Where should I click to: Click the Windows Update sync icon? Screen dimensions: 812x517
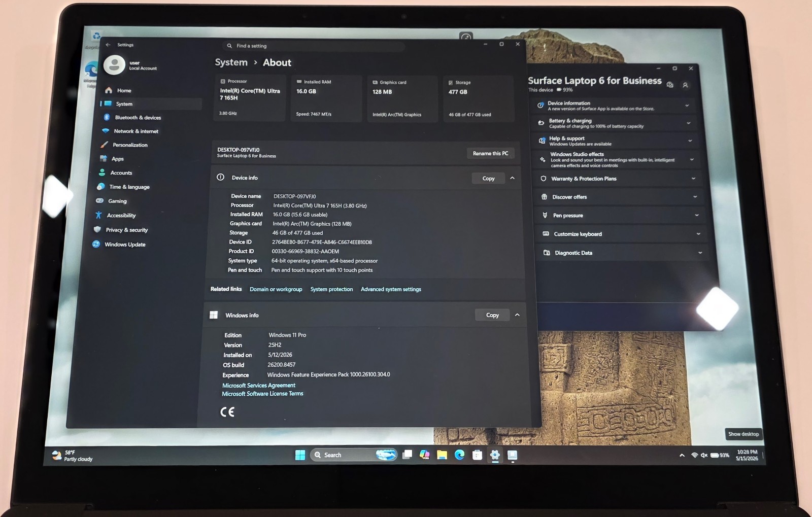96,244
